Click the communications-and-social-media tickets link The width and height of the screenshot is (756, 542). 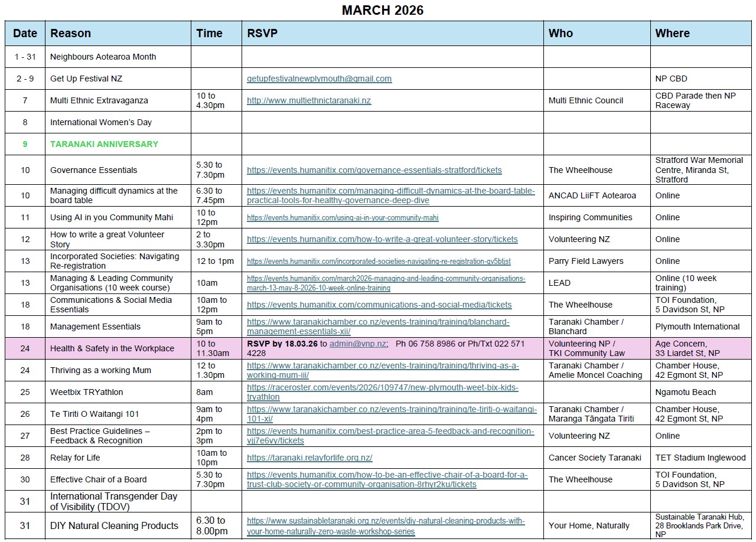(379, 305)
